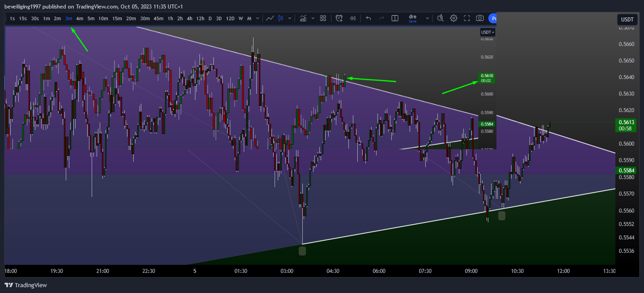
Task: Change interval to 10m
Action: tap(103, 18)
